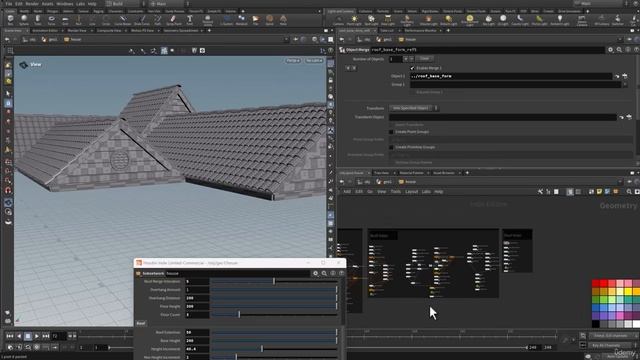This screenshot has height=360, width=640.
Task: Click the stop playback button
Action: [x=28, y=336]
